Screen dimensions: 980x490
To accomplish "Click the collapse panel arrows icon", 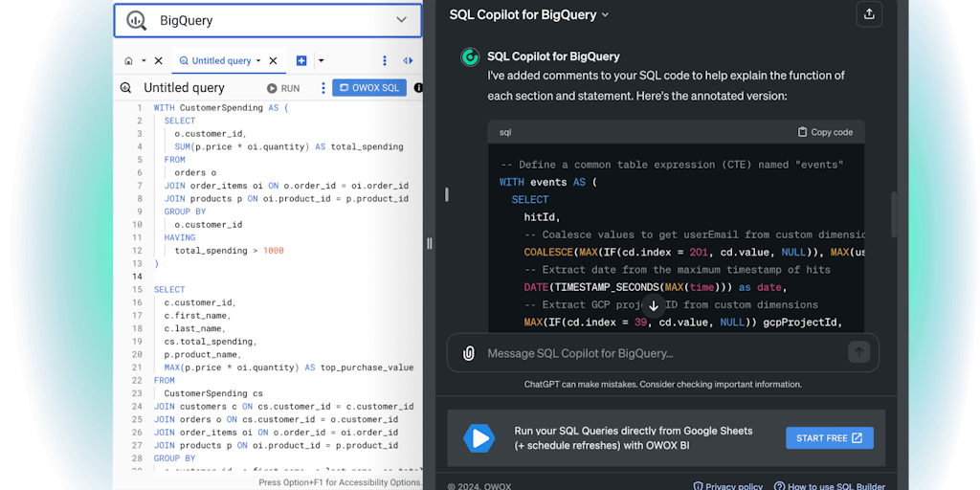I will pos(408,60).
